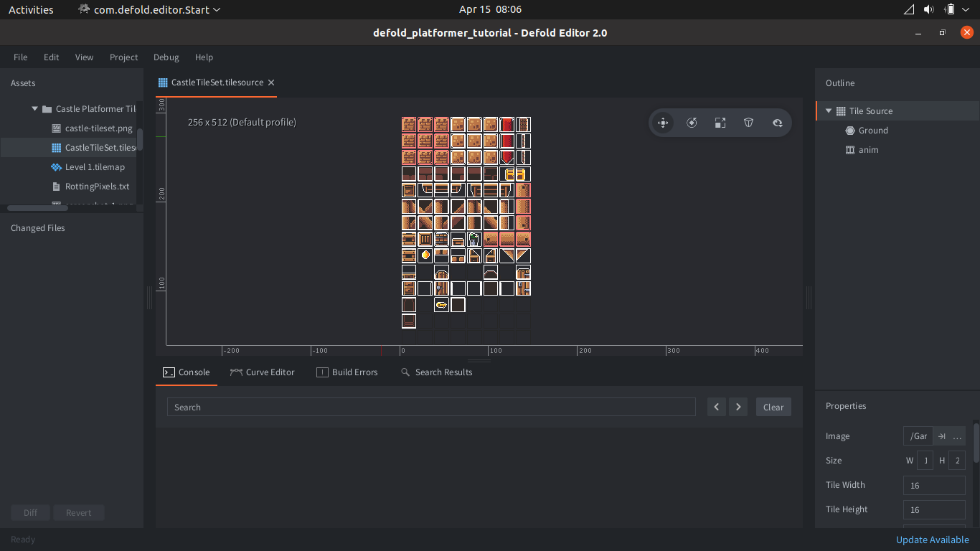Click the Castle Platformer folder icon
The width and height of the screenshot is (980, 551).
click(x=47, y=109)
